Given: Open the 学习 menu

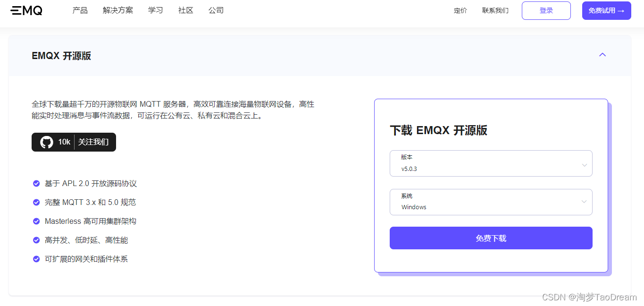Looking at the screenshot, I should point(156,10).
